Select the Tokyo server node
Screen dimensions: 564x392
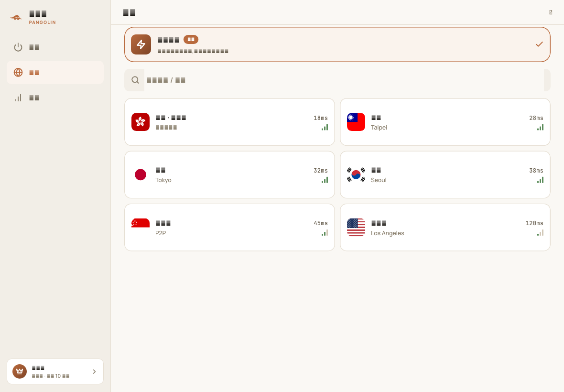point(229,175)
